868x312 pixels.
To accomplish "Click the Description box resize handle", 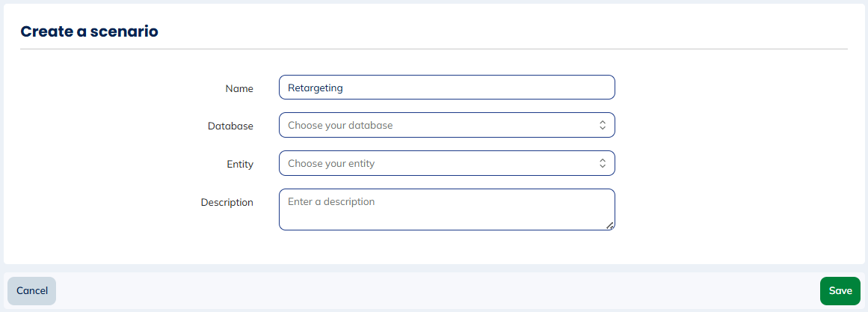I will point(610,225).
